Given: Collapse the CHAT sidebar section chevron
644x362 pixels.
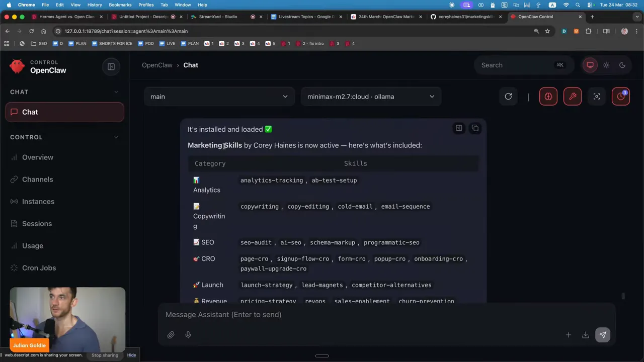Looking at the screenshot, I should click(x=116, y=92).
